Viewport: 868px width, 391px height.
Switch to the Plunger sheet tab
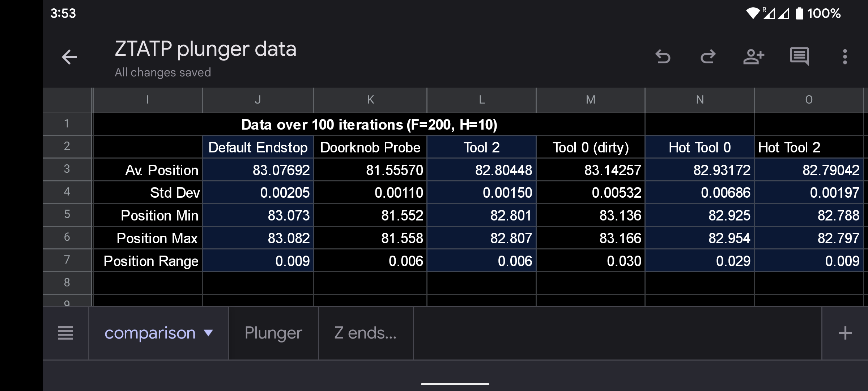point(273,333)
